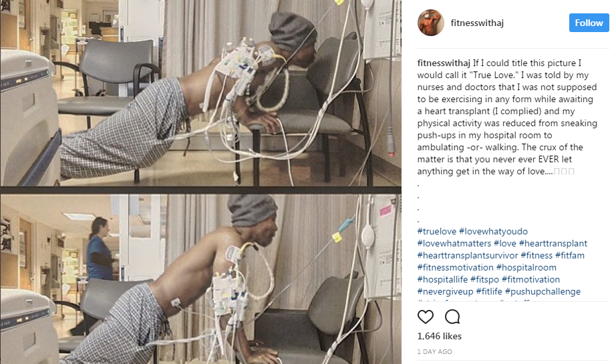View the 1,646 likes list

tap(440, 337)
